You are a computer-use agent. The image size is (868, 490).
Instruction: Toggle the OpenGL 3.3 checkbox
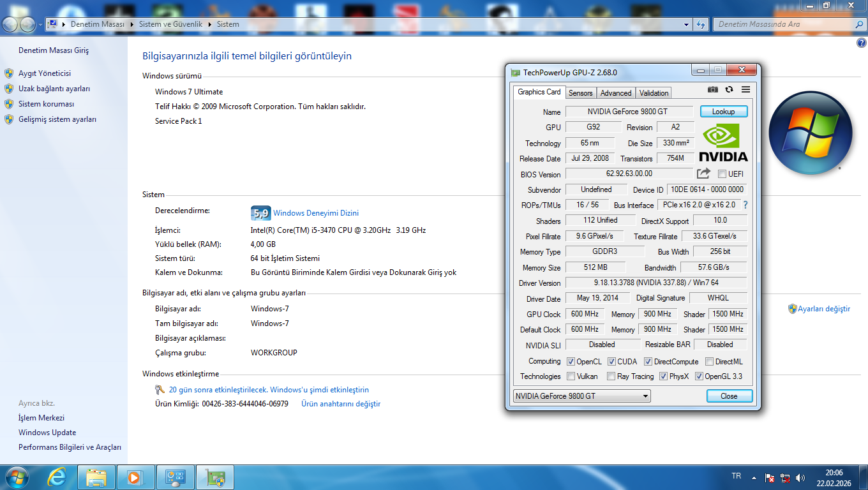(699, 376)
